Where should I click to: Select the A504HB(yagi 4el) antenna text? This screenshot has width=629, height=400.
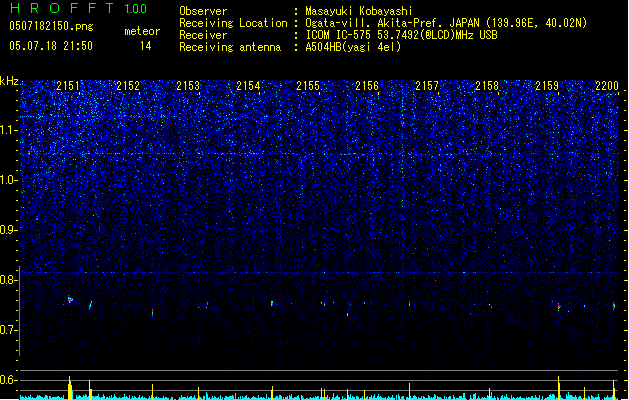coord(353,47)
